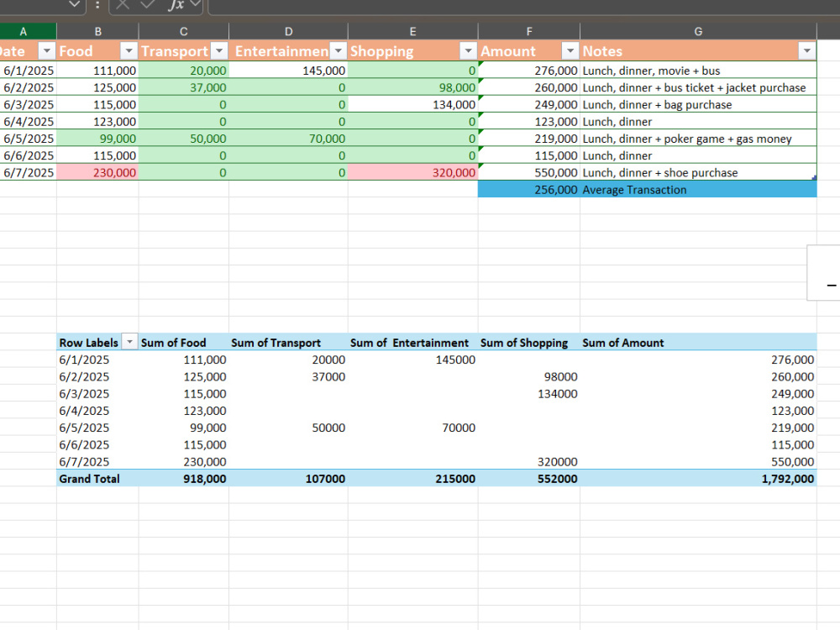
Task: Open the Transport column filter dropdown
Action: click(x=219, y=51)
